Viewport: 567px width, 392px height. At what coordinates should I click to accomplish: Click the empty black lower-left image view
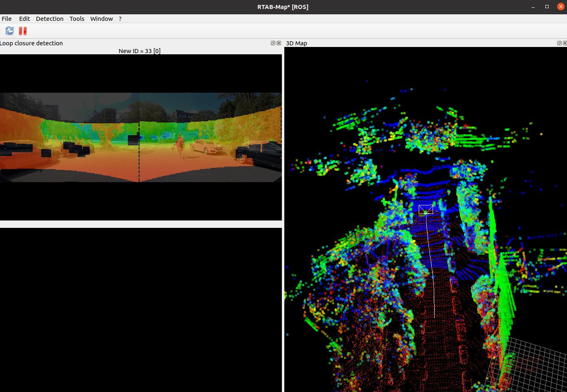point(141,310)
